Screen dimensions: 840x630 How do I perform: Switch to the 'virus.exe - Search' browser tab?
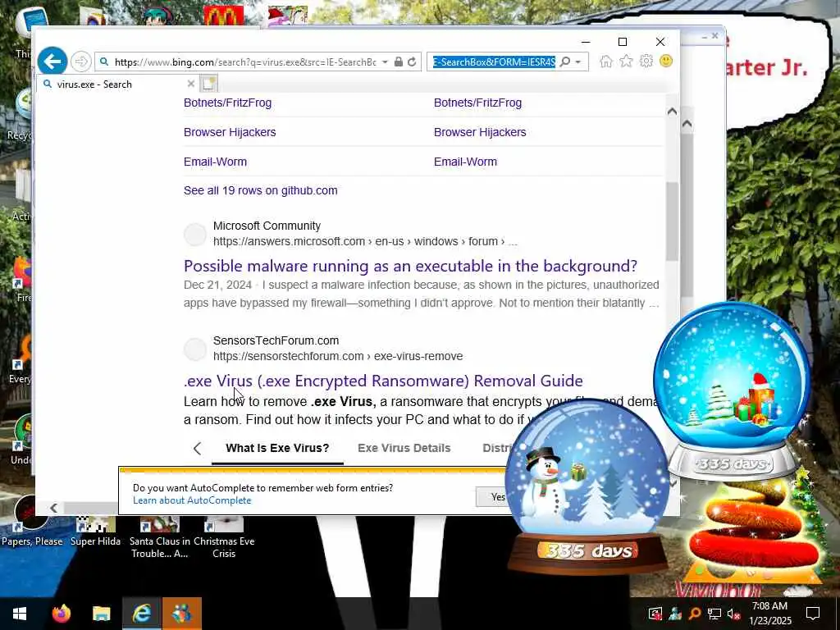(x=117, y=84)
